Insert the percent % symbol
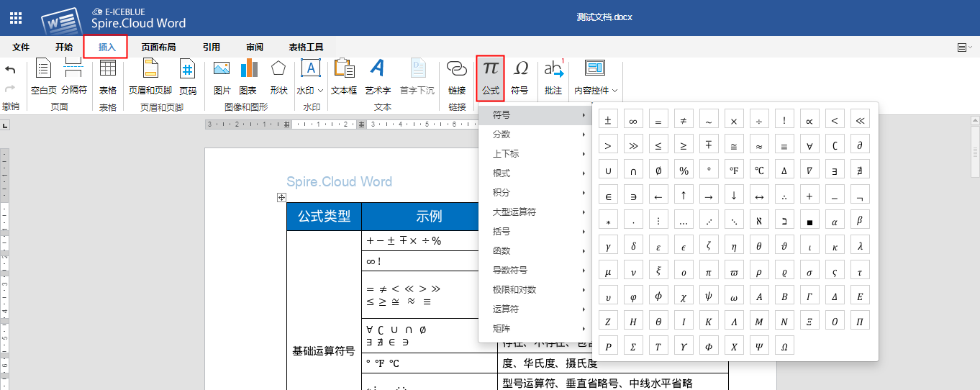The width and height of the screenshot is (980, 390). [x=684, y=171]
